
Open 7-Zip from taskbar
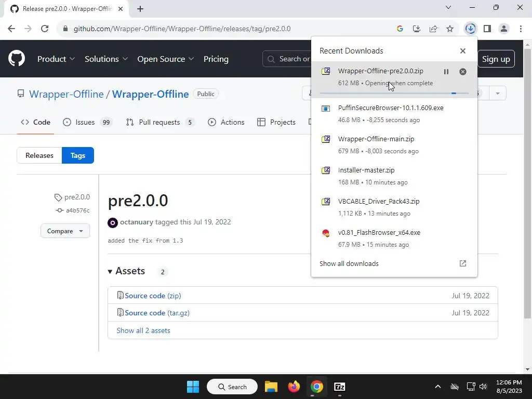point(340,387)
